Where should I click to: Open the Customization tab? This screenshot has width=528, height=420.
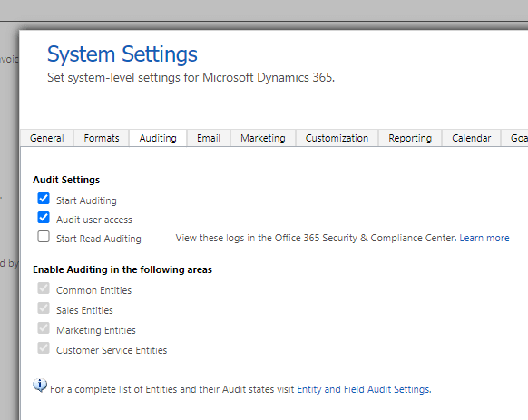coord(337,138)
